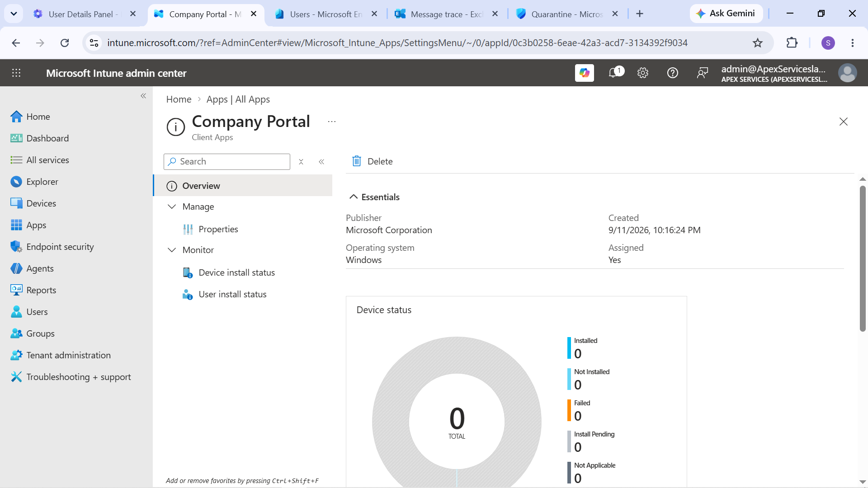Click the Delete trash icon
The width and height of the screenshot is (868, 488).
[357, 161]
